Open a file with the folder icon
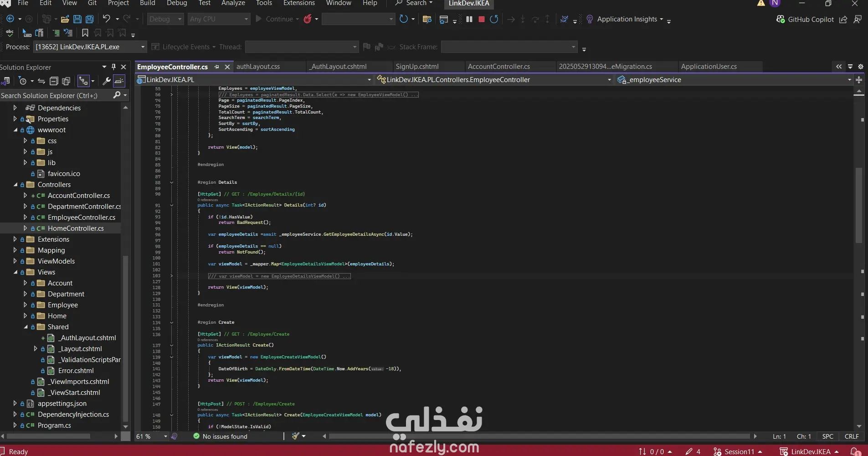Image resolution: width=868 pixels, height=456 pixels. click(x=65, y=19)
